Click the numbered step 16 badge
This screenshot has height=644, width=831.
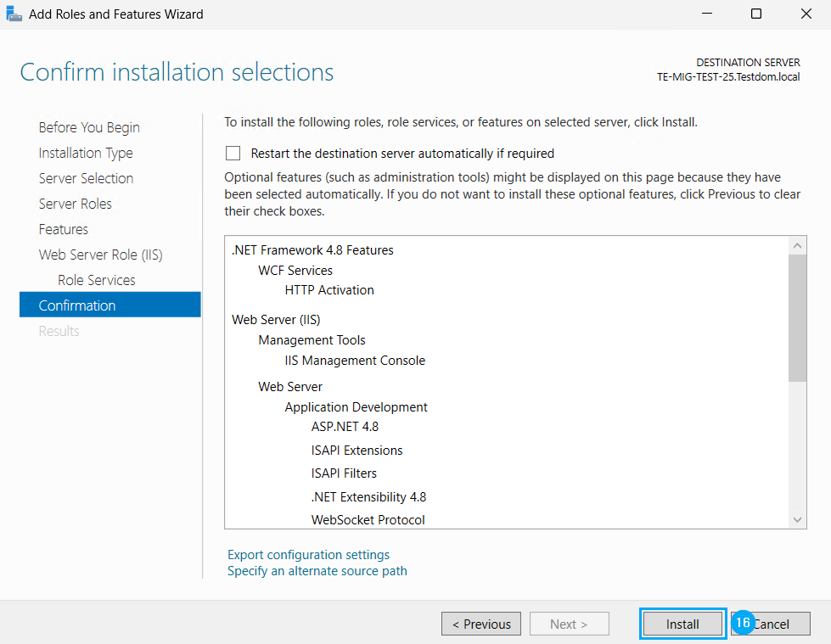(x=743, y=623)
